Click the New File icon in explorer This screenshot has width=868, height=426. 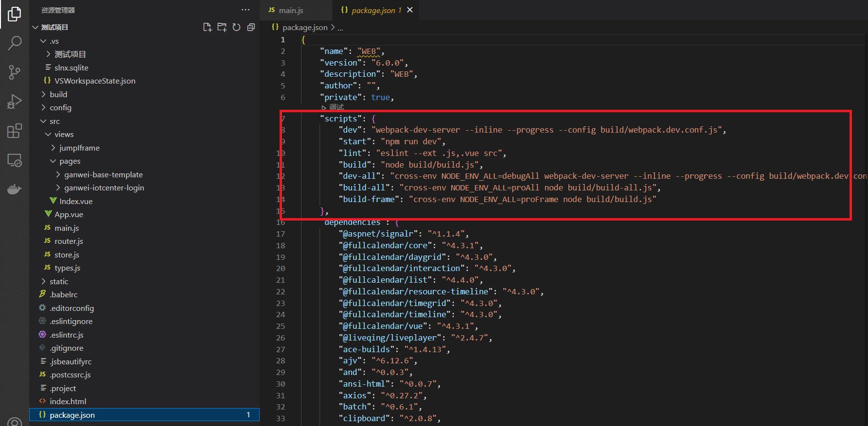(207, 27)
